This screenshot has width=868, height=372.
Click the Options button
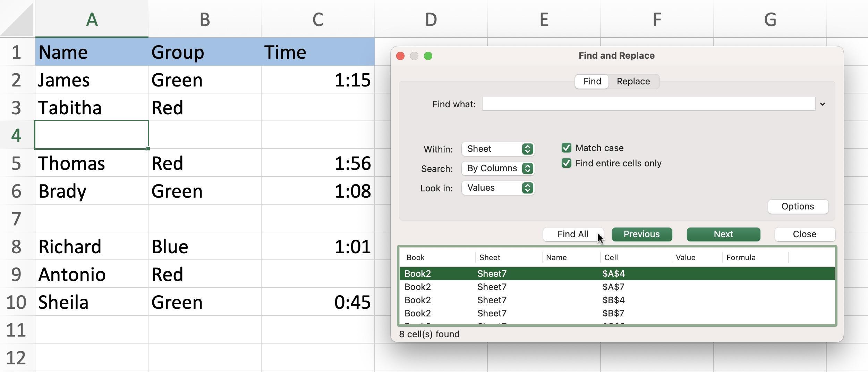[797, 206]
